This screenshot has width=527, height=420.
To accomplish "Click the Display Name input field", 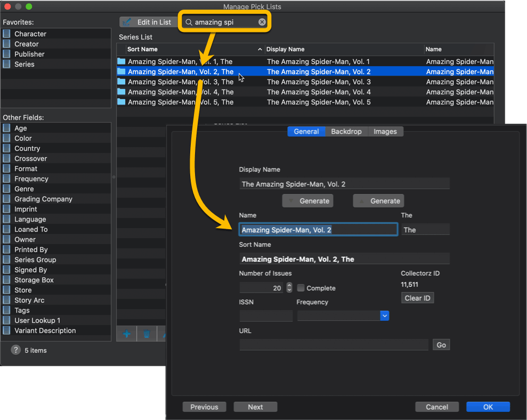I will click(345, 184).
